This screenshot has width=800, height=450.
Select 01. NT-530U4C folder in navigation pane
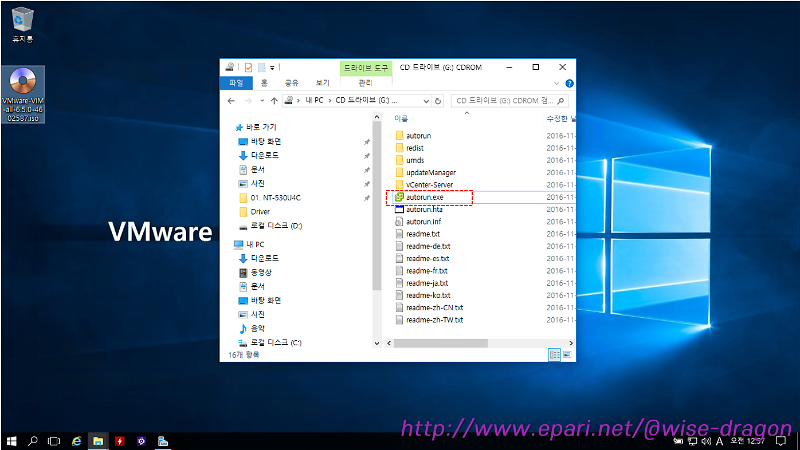point(275,197)
